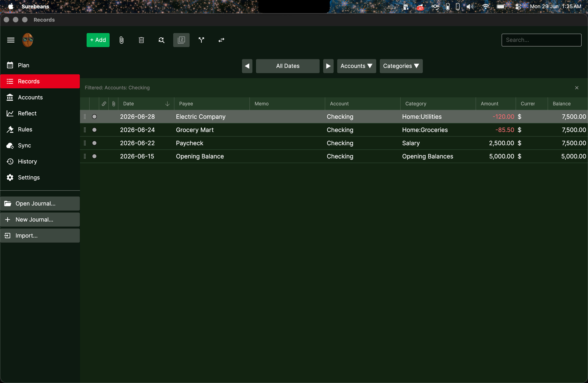This screenshot has height=383, width=588.
Task: Click the Import... button
Action: 40,236
